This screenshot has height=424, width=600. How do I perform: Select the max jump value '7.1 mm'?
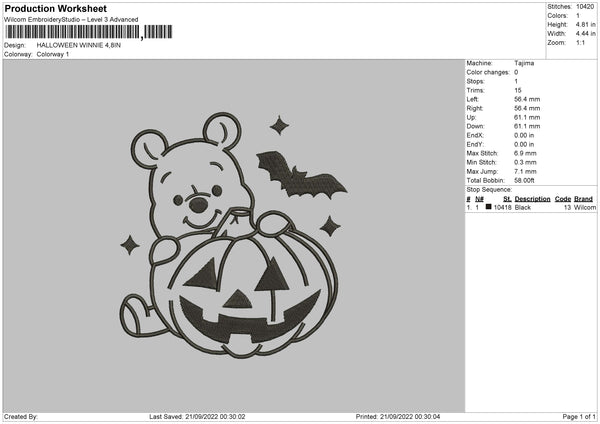click(x=525, y=171)
